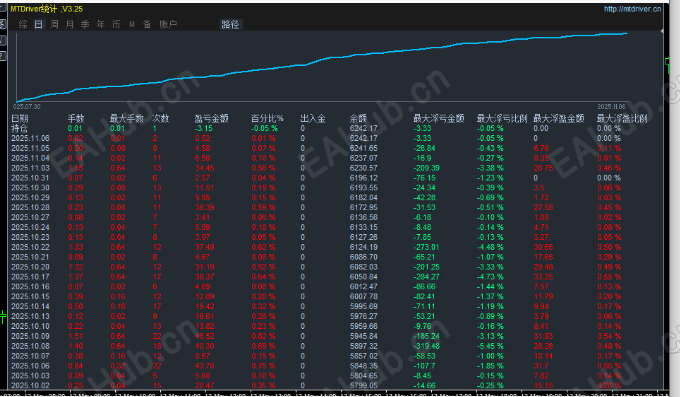Select the 2025.10.27 date row
Image resolution: width=680 pixels, height=397 pixels.
click(x=30, y=217)
